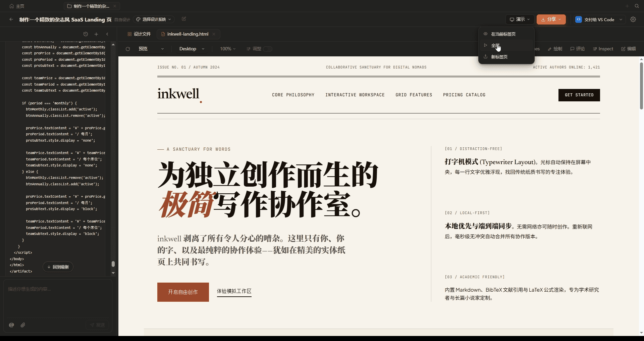Click the search icon at top right
This screenshot has width=644, height=341.
click(637, 6)
